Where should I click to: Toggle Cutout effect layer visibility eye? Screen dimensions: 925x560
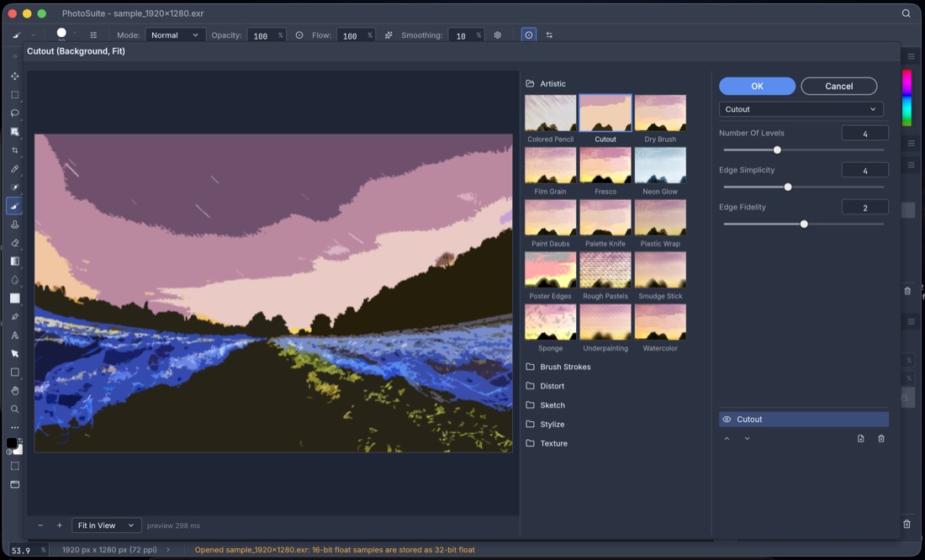coord(727,420)
